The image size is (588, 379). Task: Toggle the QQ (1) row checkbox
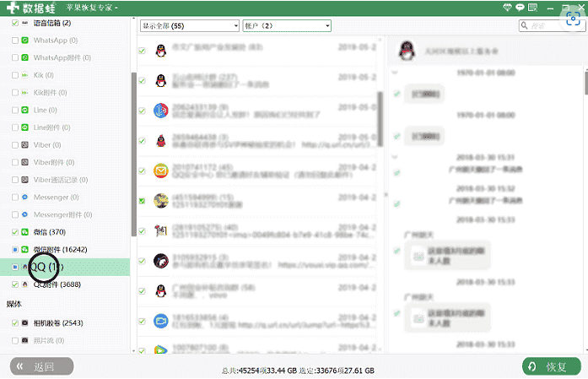tap(15, 268)
